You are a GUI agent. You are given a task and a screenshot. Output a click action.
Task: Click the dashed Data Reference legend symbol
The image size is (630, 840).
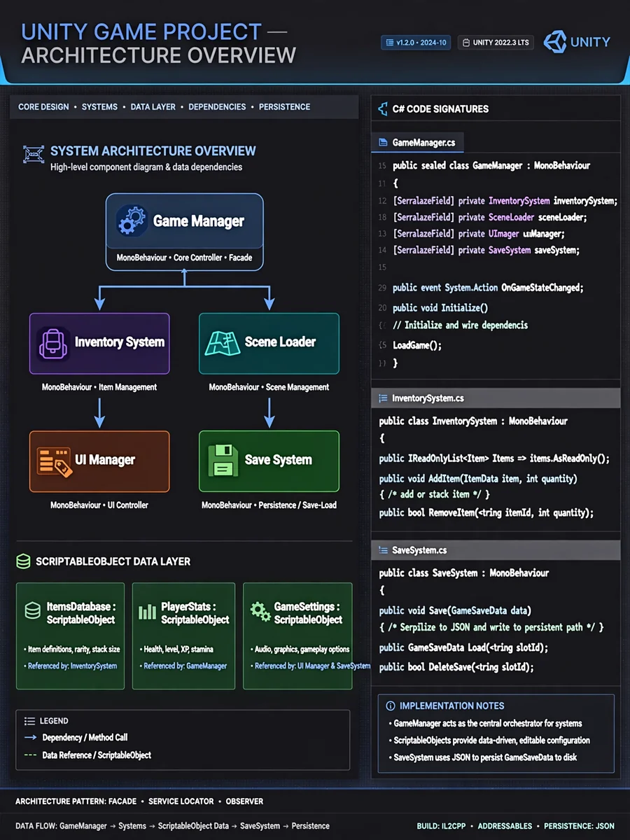(30, 755)
